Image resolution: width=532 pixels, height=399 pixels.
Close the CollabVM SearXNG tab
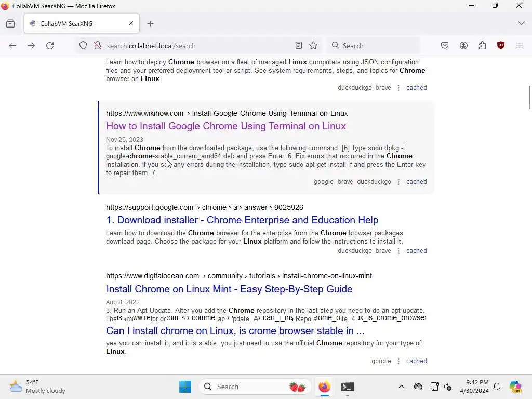point(131,23)
